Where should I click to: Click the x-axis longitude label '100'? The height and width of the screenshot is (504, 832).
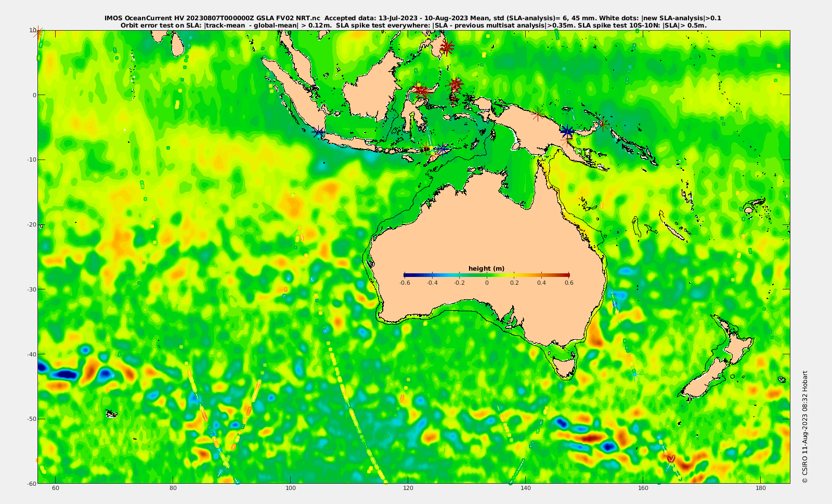tap(291, 488)
